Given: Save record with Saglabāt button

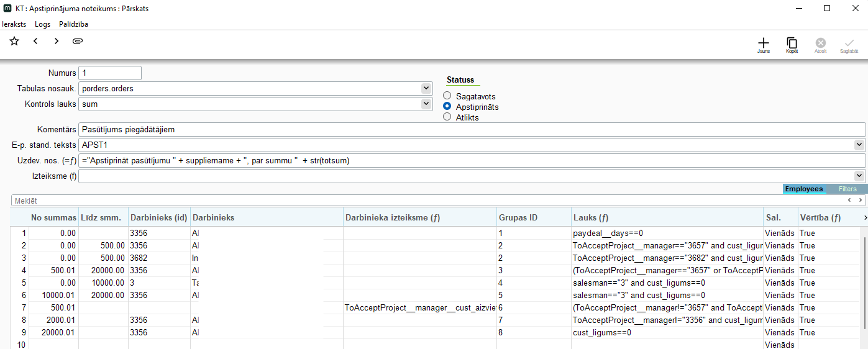Looking at the screenshot, I should [x=849, y=45].
